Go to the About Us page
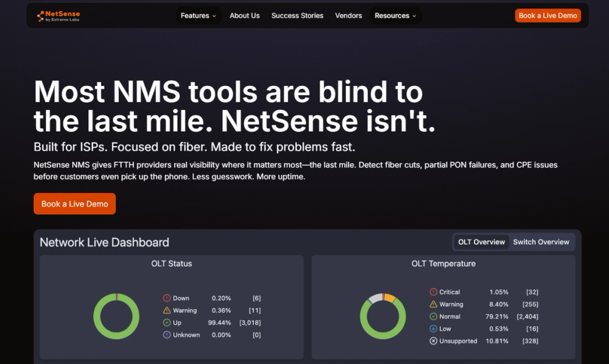Viewport: 609px width, 364px height. click(x=245, y=16)
